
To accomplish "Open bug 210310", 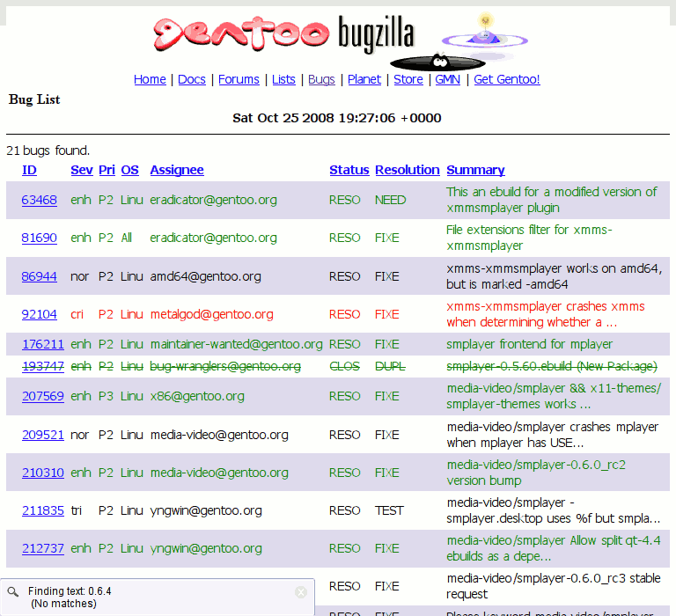I will click(x=42, y=473).
